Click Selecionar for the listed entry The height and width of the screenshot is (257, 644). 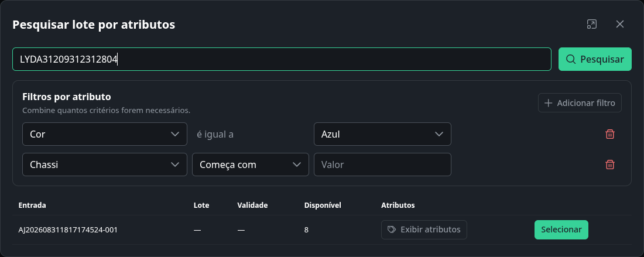click(561, 229)
